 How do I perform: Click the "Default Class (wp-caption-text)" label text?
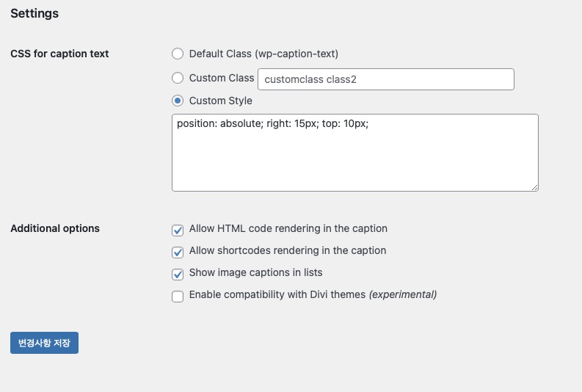coord(263,54)
